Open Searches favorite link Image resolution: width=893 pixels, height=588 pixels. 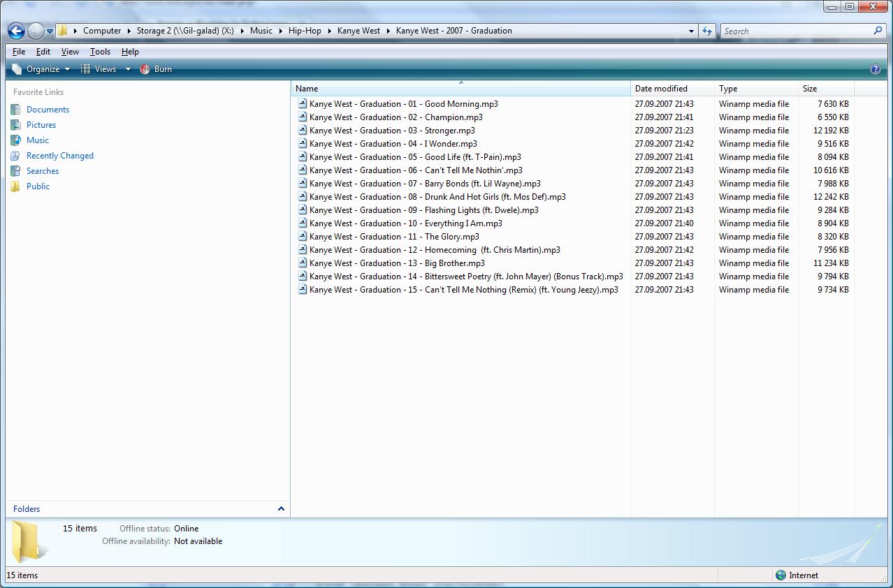click(43, 171)
